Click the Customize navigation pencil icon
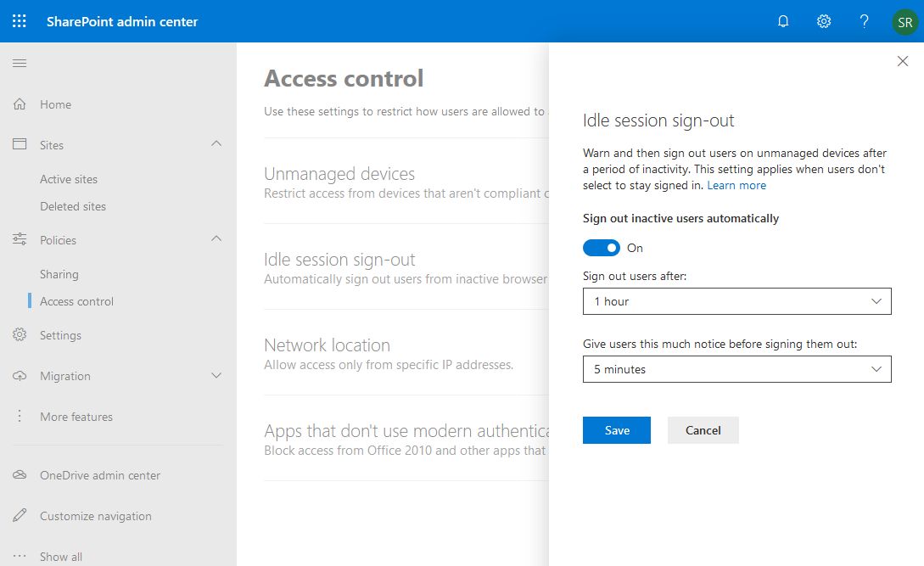This screenshot has height=566, width=924. tap(19, 515)
